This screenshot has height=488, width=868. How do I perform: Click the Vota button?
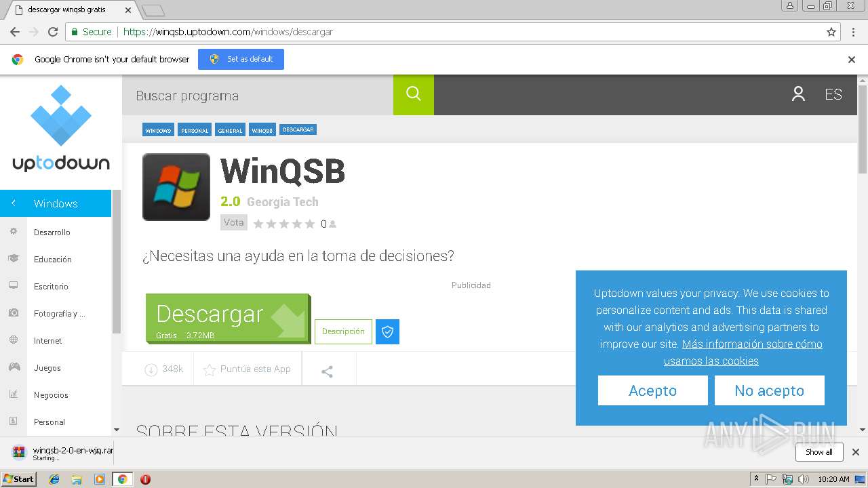click(x=234, y=222)
